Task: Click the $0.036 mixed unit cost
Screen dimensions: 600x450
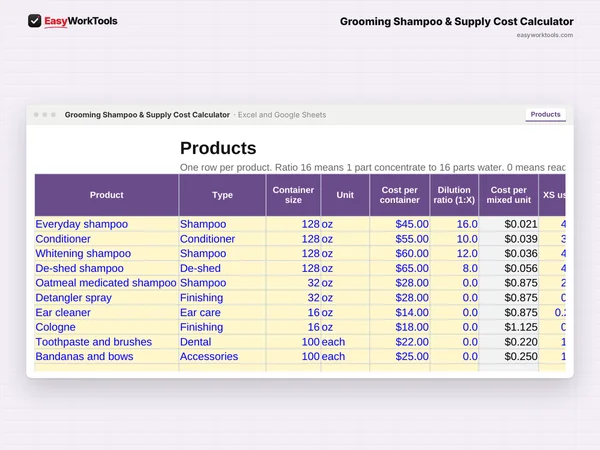Action: tap(509, 253)
